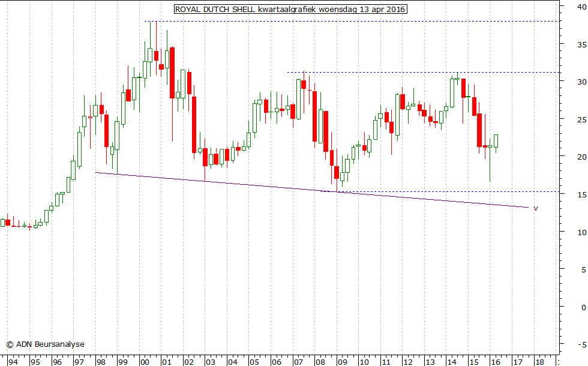Click the year label 00 on the time axis
588x366 pixels.
click(x=145, y=362)
